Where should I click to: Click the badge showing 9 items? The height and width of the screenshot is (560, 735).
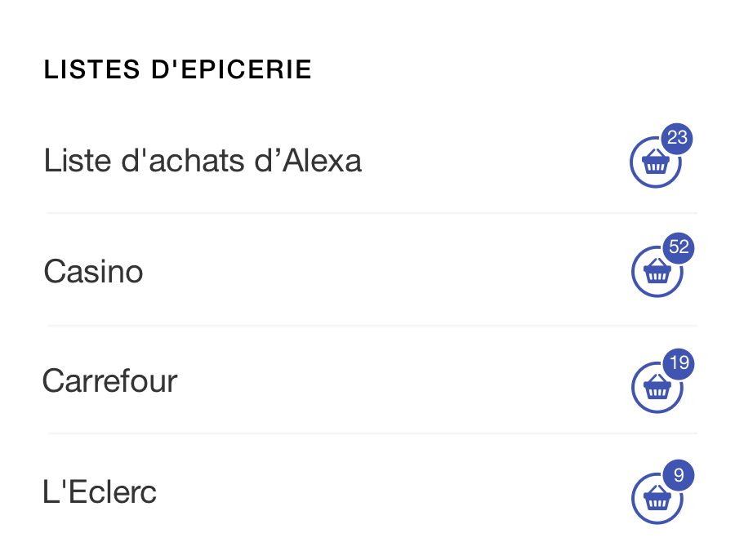679,473
